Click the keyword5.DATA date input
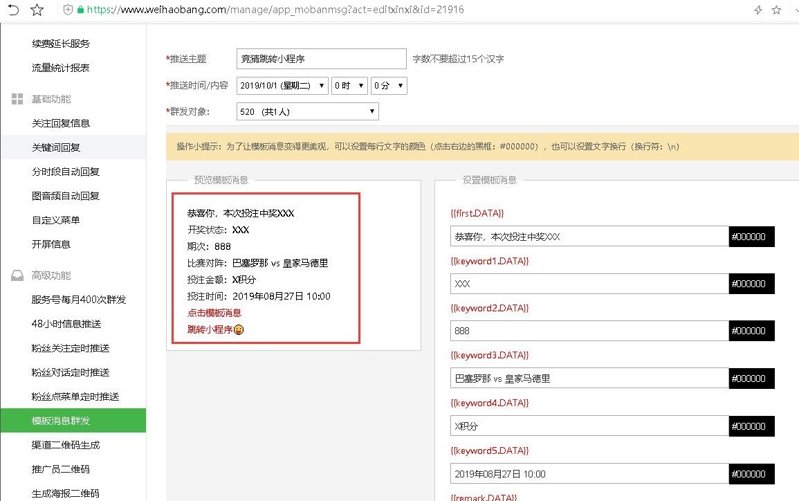 (590, 474)
